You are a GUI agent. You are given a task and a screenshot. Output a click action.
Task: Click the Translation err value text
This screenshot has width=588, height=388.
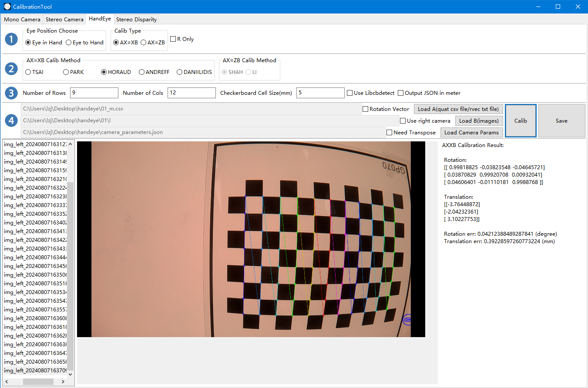point(499,241)
